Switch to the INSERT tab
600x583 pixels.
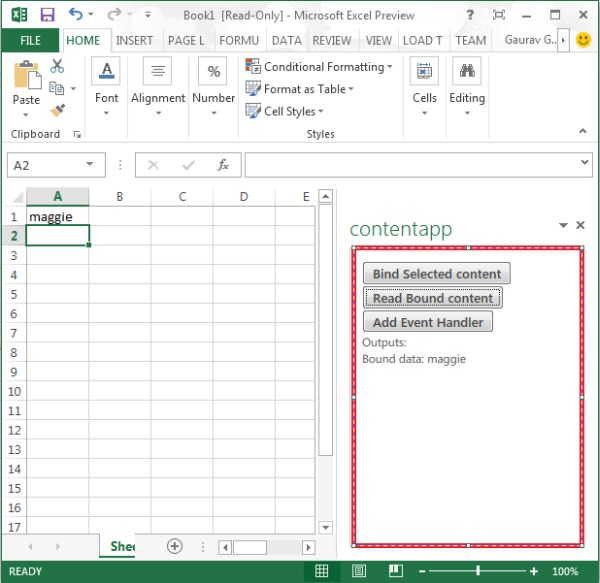click(134, 40)
